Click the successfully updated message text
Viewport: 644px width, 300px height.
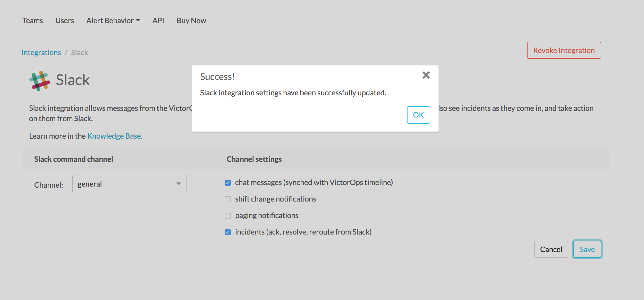293,93
